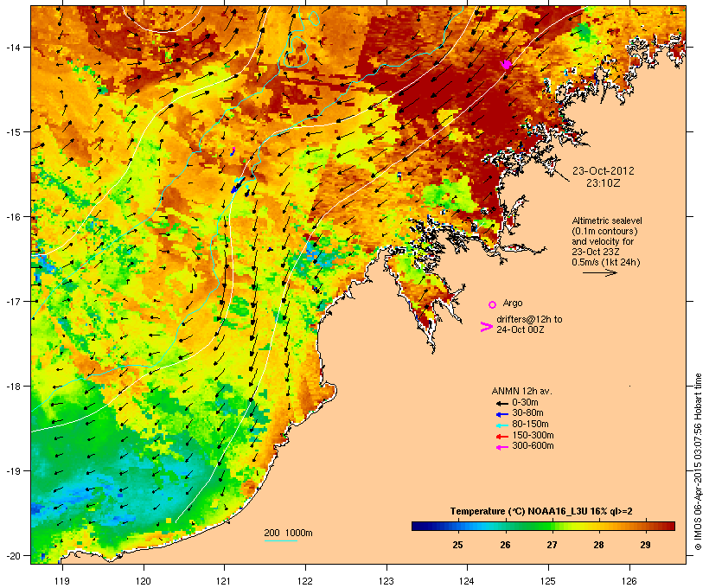Click the '300-600m' depth label
Screen dimensions: 709x588
[533, 446]
